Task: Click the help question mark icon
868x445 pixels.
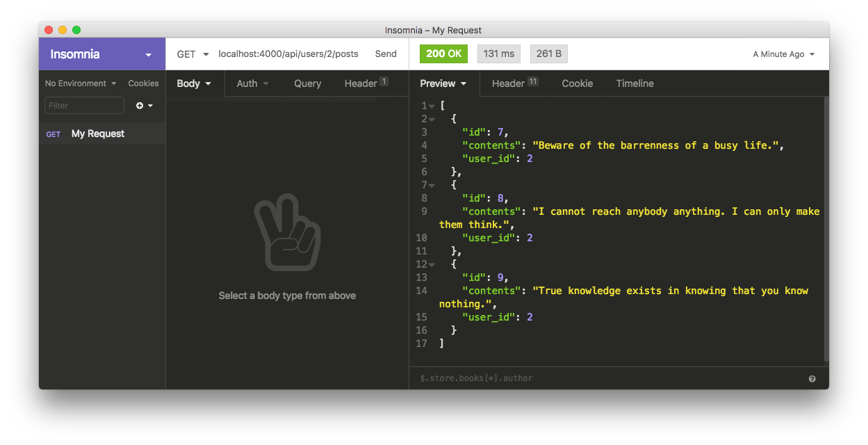Action: pos(812,379)
